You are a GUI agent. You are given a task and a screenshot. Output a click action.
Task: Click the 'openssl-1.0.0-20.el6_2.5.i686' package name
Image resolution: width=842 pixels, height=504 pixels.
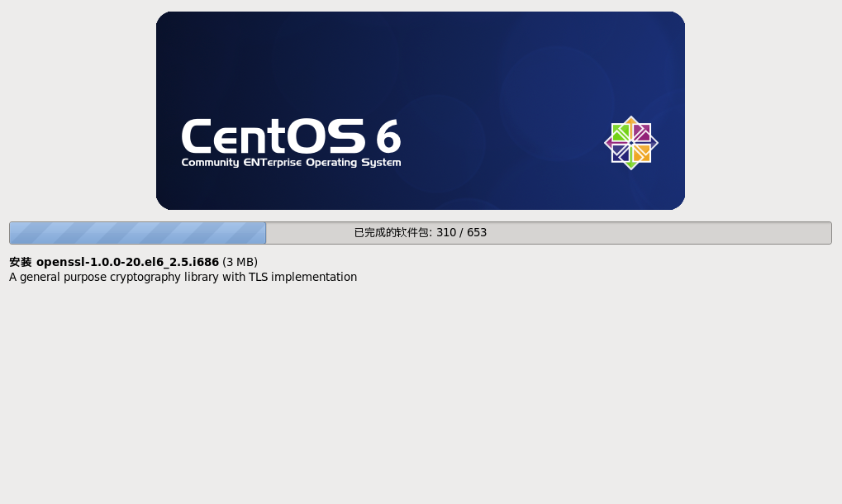[x=127, y=262]
